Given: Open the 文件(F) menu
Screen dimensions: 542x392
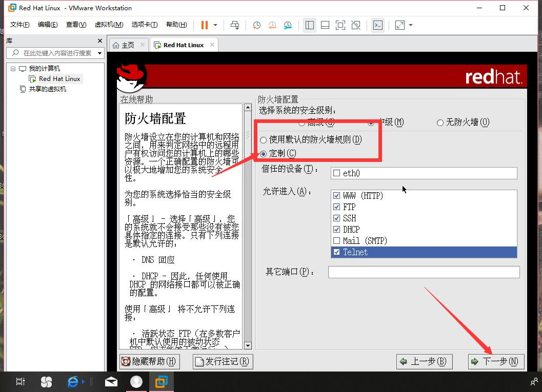Looking at the screenshot, I should [19, 25].
